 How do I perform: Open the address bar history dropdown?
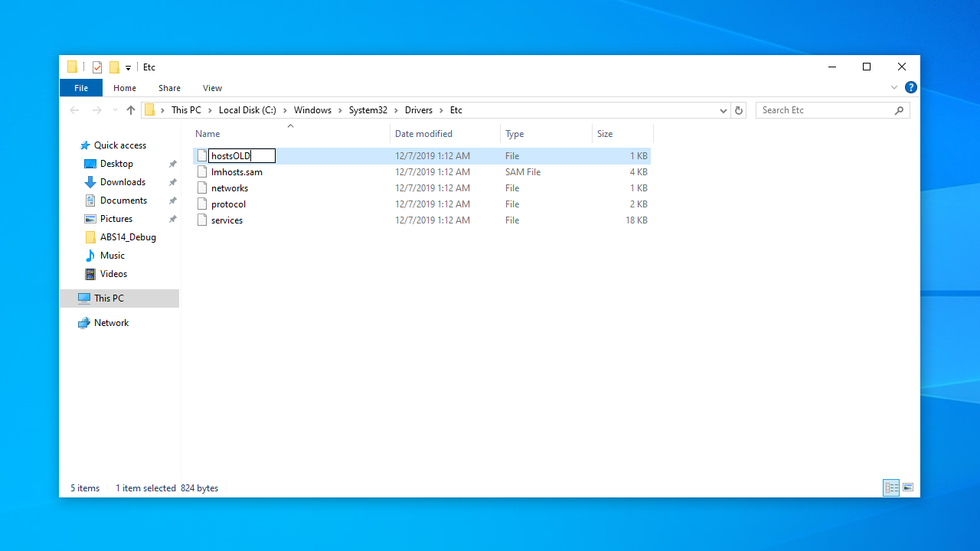point(723,110)
